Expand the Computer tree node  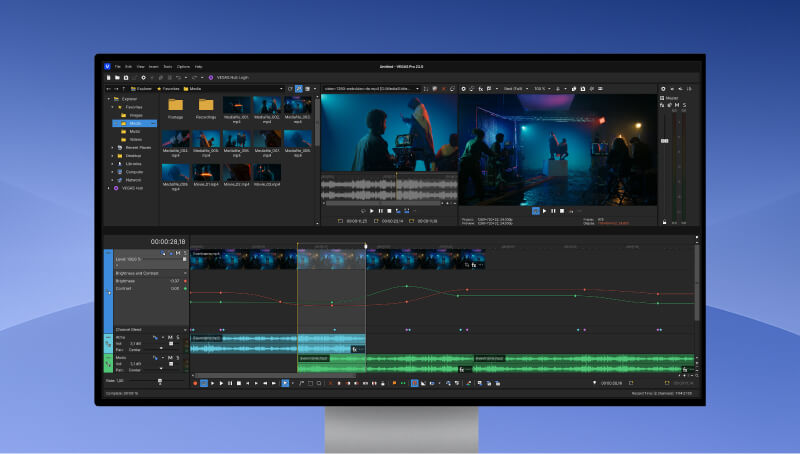click(113, 172)
